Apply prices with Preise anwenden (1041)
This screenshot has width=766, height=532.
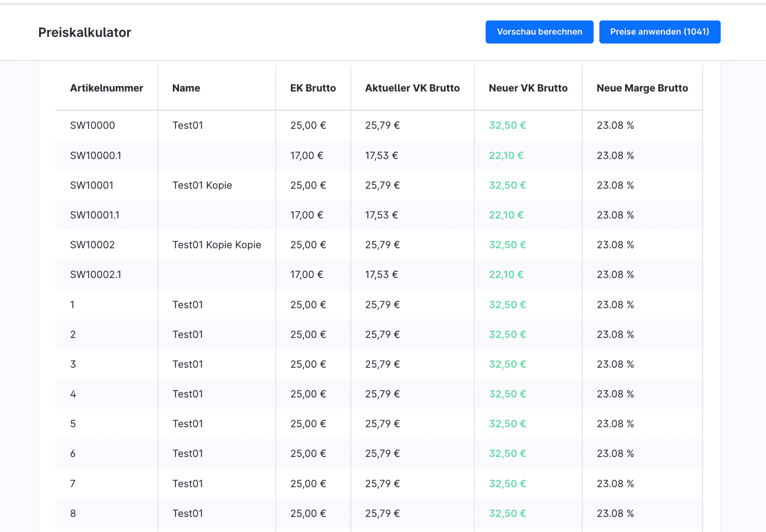pos(659,32)
